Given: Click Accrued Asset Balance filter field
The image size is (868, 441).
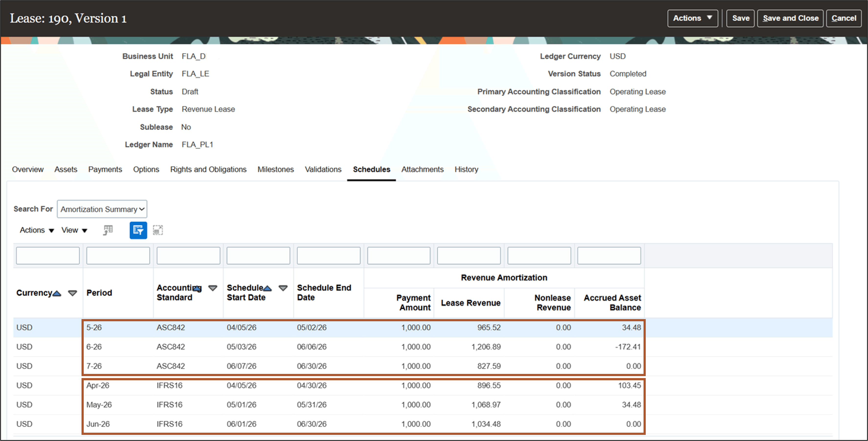Looking at the screenshot, I should (609, 256).
